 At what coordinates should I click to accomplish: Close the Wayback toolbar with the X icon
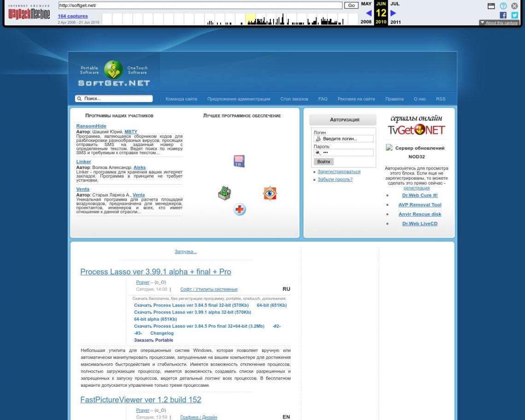tap(514, 6)
